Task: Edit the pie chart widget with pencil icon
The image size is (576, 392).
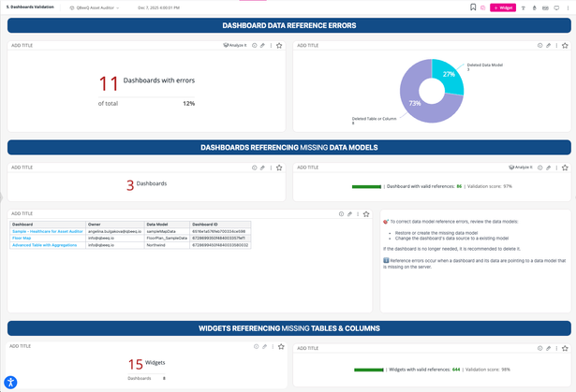Action: coord(548,45)
